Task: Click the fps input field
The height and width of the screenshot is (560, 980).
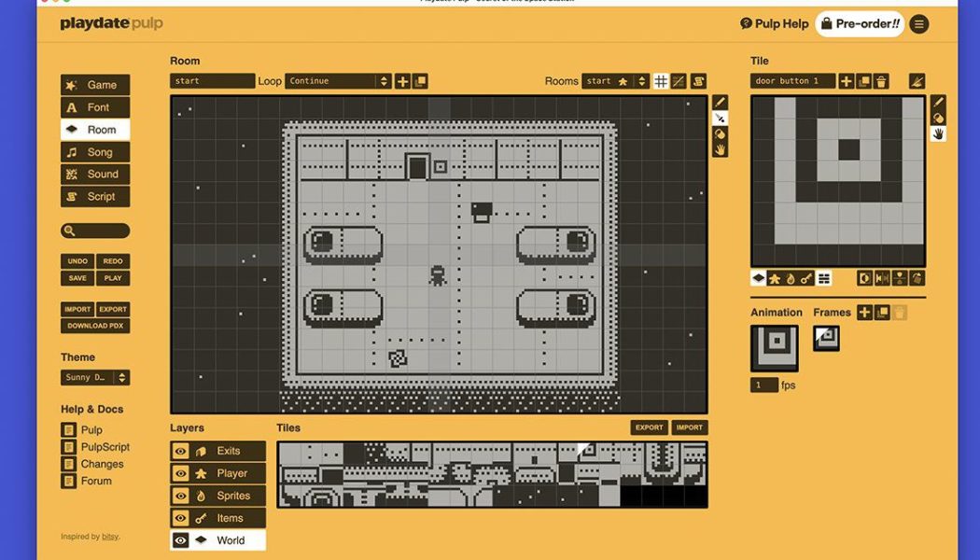Action: (766, 384)
